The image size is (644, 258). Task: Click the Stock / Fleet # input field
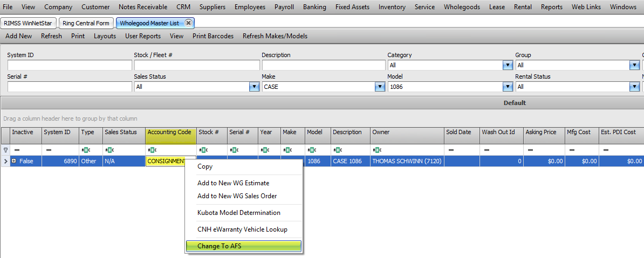point(197,65)
